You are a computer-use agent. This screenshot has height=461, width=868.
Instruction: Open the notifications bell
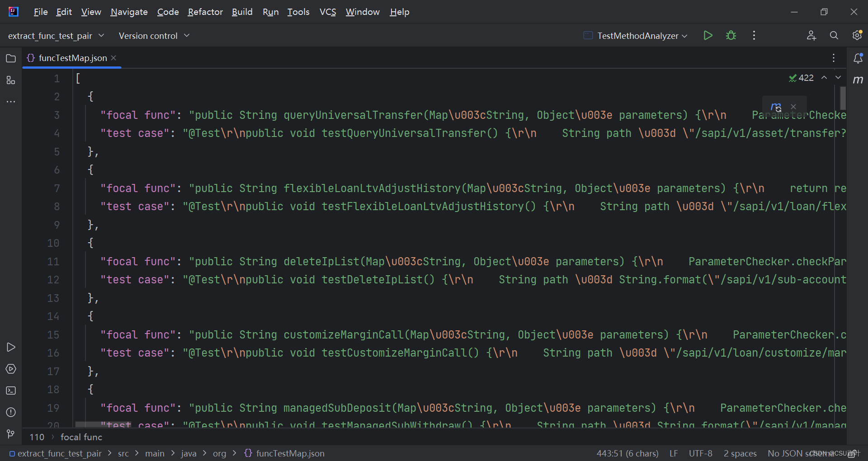(859, 58)
